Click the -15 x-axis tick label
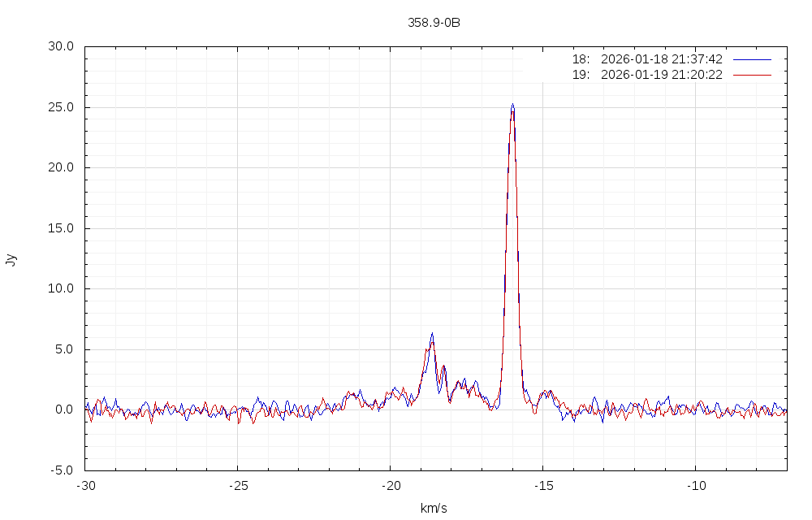The image size is (812, 520). coord(542,485)
